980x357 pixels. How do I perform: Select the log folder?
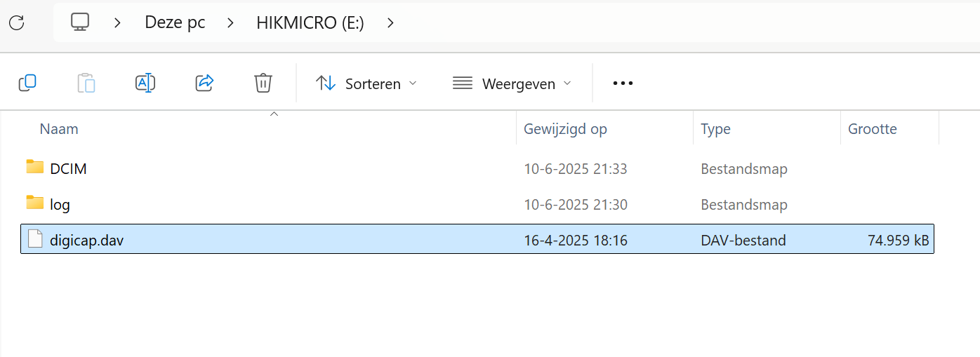click(x=477, y=205)
